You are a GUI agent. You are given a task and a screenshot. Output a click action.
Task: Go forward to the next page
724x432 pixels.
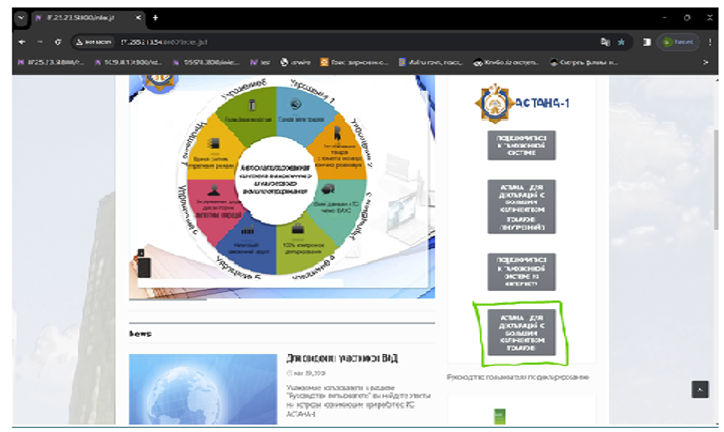pyautogui.click(x=40, y=42)
